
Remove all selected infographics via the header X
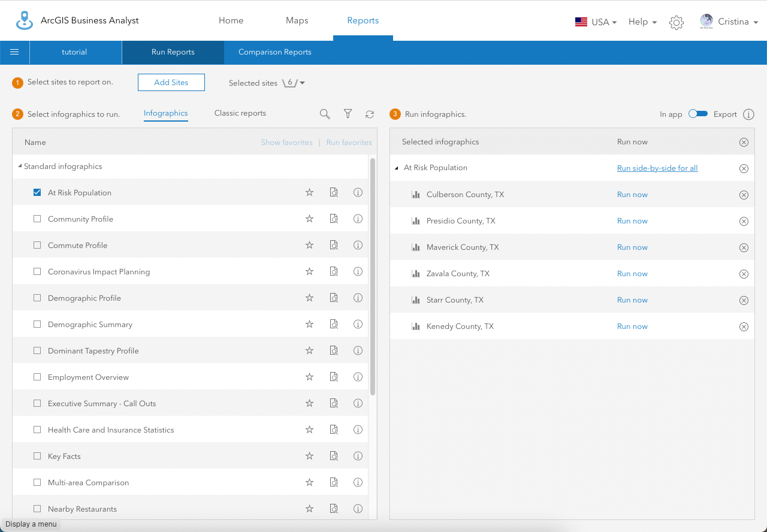click(744, 142)
